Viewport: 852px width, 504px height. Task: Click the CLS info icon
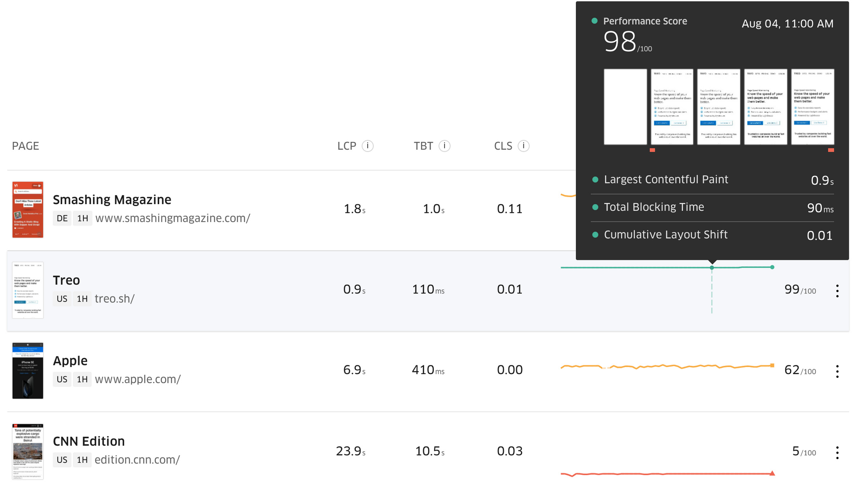click(523, 146)
